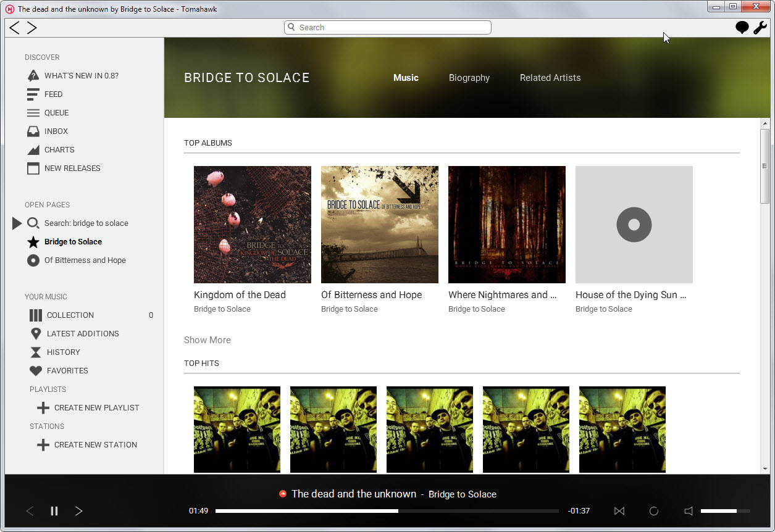
Task: Seek in the track progress bar
Action: pos(387,511)
